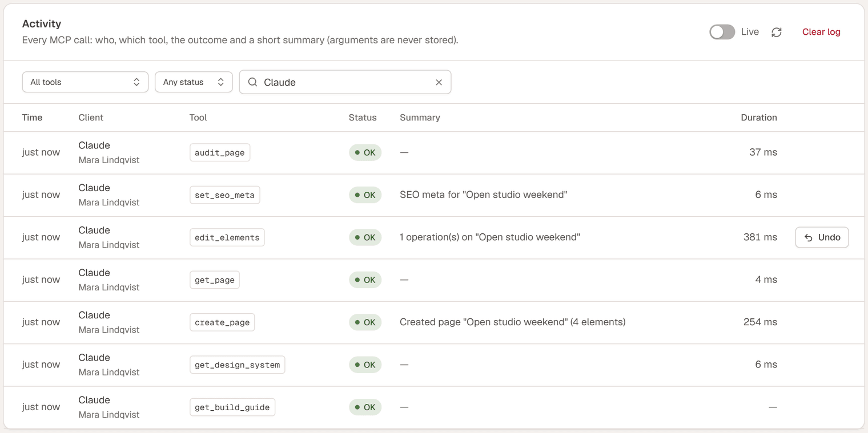This screenshot has height=433, width=868.
Task: Click the '1 operation(s)' summary text
Action: click(x=490, y=237)
